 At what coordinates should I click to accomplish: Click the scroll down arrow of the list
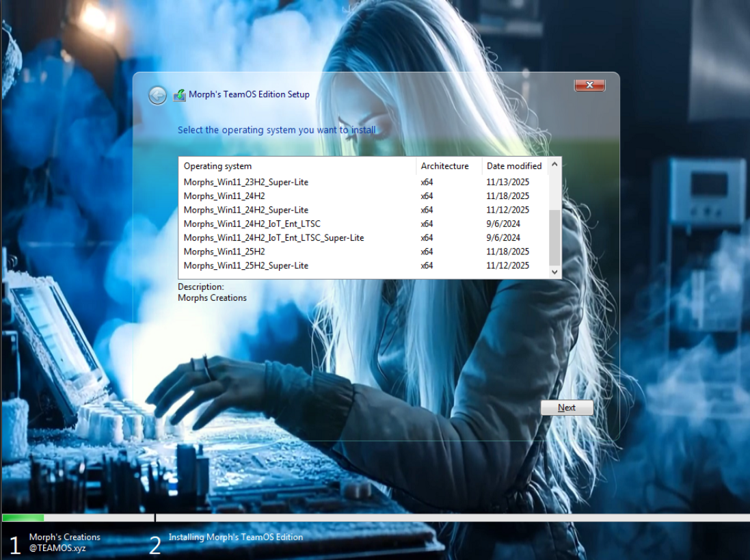click(x=554, y=272)
